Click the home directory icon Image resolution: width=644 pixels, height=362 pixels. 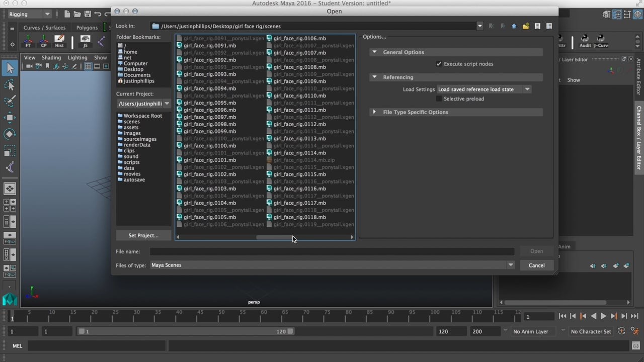point(514,26)
